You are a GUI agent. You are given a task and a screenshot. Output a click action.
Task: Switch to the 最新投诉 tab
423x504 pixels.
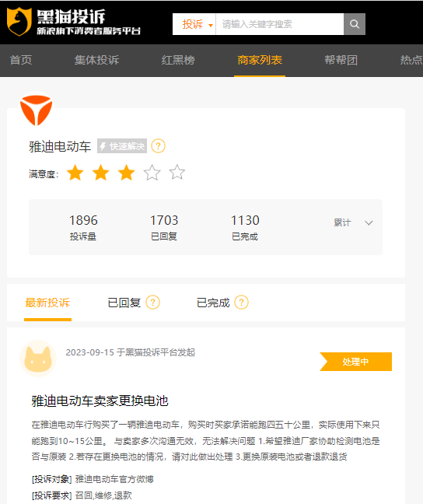[x=47, y=303]
